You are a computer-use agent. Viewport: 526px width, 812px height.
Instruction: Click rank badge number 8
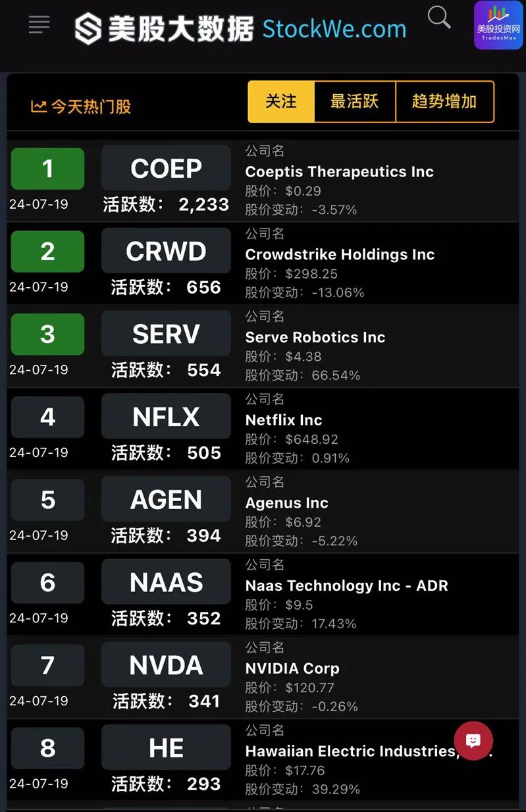(47, 748)
